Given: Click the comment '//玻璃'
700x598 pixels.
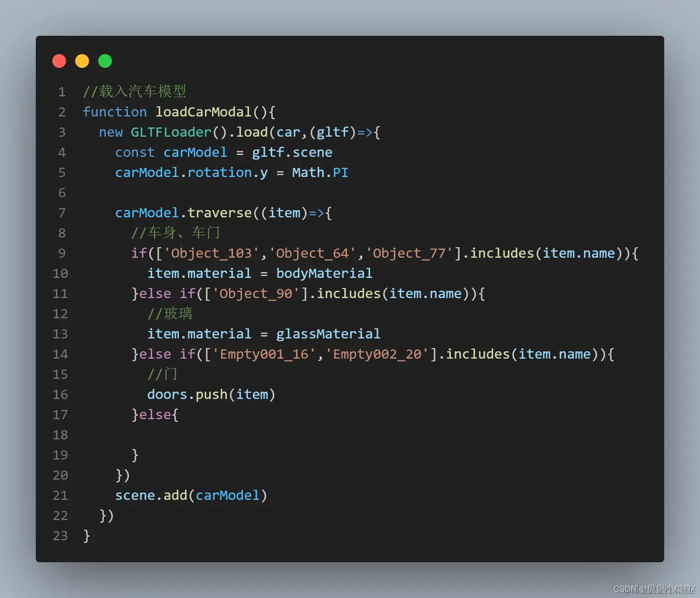Looking at the screenshot, I should click(170, 314).
